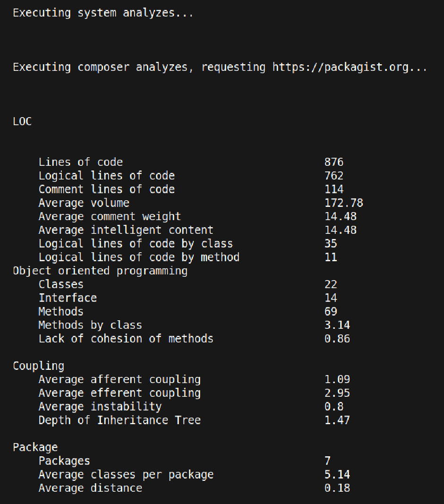This screenshot has height=504, width=444.
Task: Click the Average comment weight label
Action: [110, 217]
